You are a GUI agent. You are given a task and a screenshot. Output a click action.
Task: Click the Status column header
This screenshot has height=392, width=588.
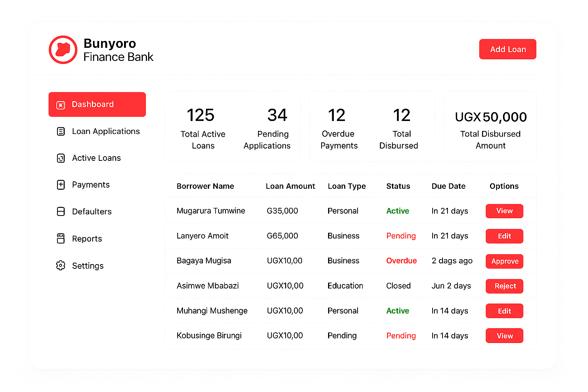pyautogui.click(x=398, y=186)
